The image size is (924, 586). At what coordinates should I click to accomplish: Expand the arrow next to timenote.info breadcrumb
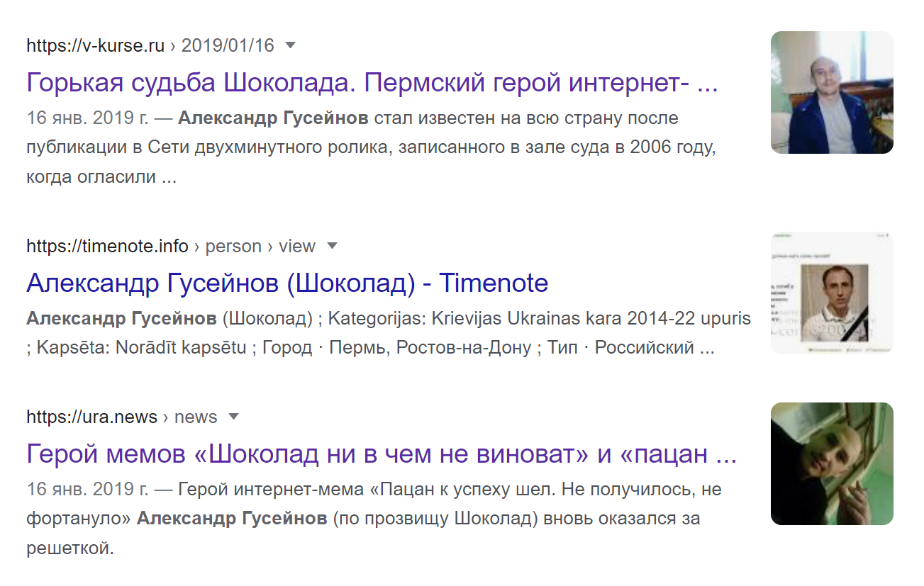pos(331,247)
